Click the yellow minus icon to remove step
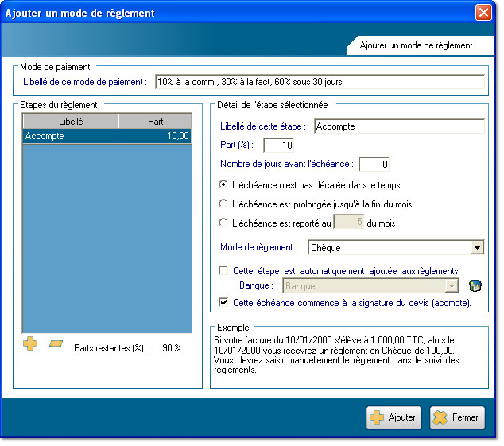The height and width of the screenshot is (446, 504). (x=56, y=344)
